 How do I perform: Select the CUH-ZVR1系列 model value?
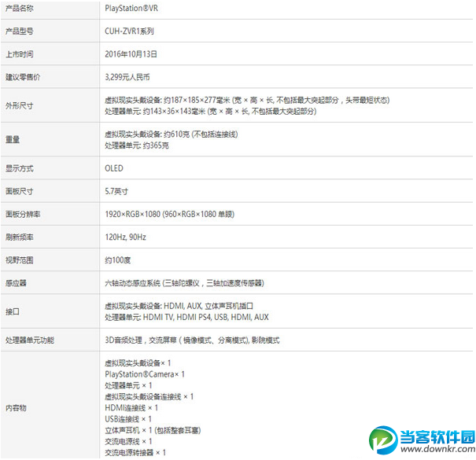129,31
